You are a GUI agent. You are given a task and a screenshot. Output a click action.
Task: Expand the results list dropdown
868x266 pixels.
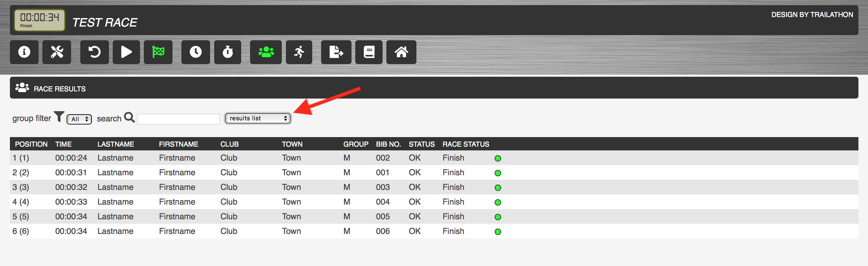pyautogui.click(x=258, y=118)
